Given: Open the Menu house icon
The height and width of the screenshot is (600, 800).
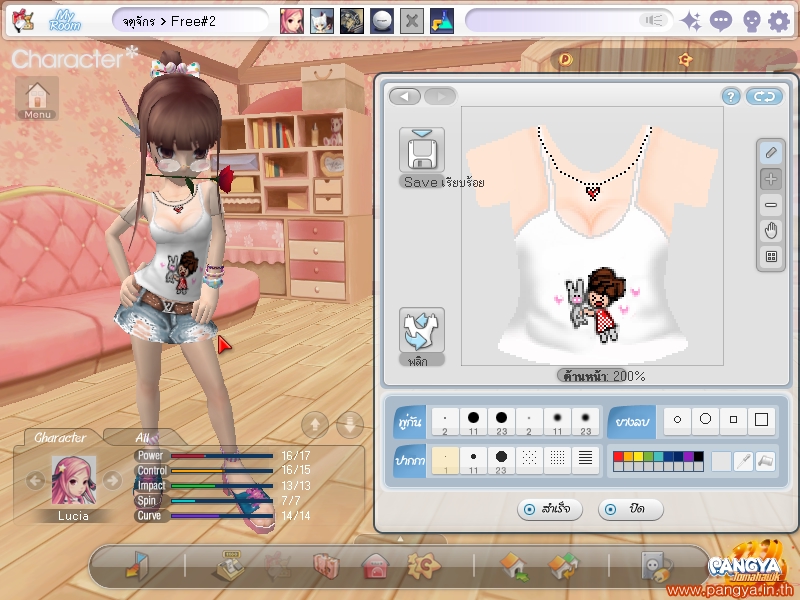Looking at the screenshot, I should [x=37, y=98].
